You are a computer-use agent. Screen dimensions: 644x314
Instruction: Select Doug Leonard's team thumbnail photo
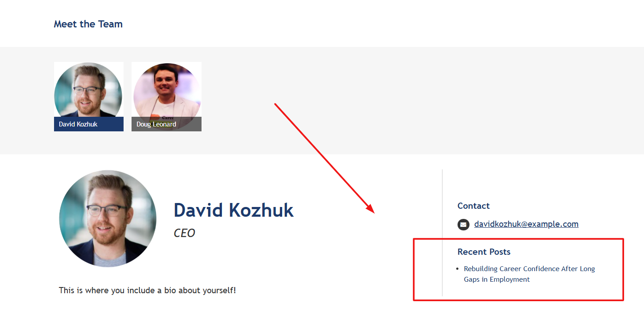(x=167, y=90)
